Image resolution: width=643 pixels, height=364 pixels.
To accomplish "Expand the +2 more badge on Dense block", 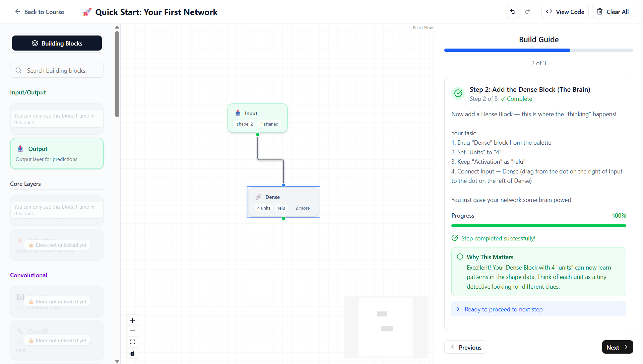I will [301, 208].
